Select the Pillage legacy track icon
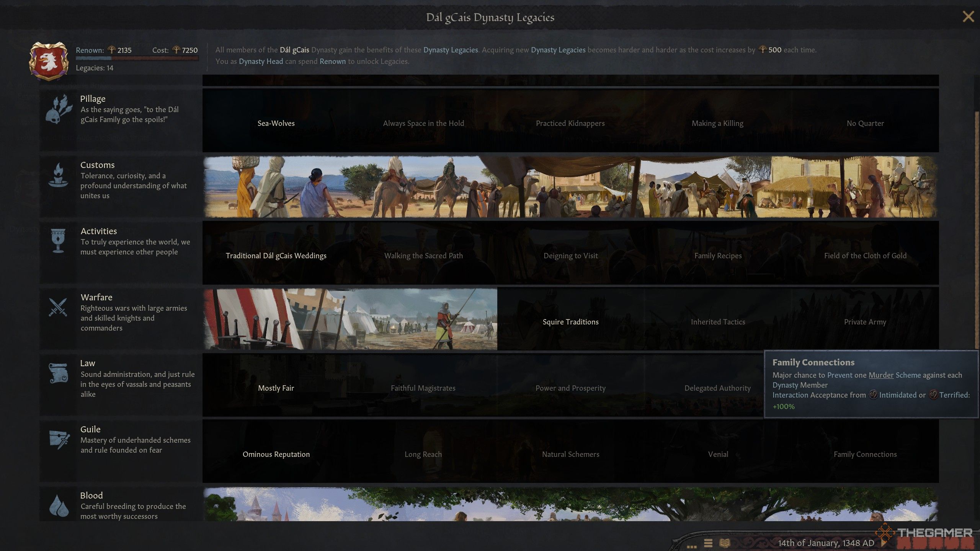Viewport: 980px width, 551px height. (58, 109)
